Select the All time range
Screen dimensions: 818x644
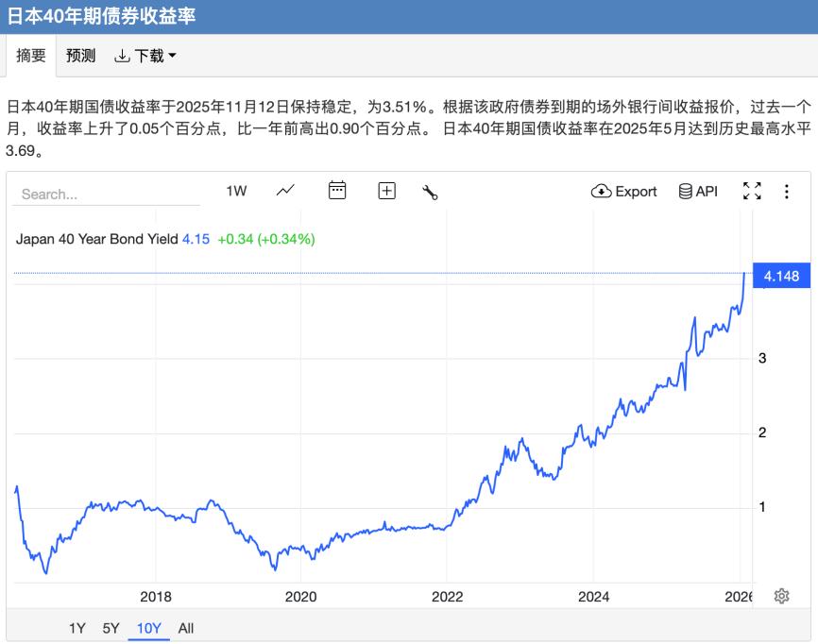(186, 628)
